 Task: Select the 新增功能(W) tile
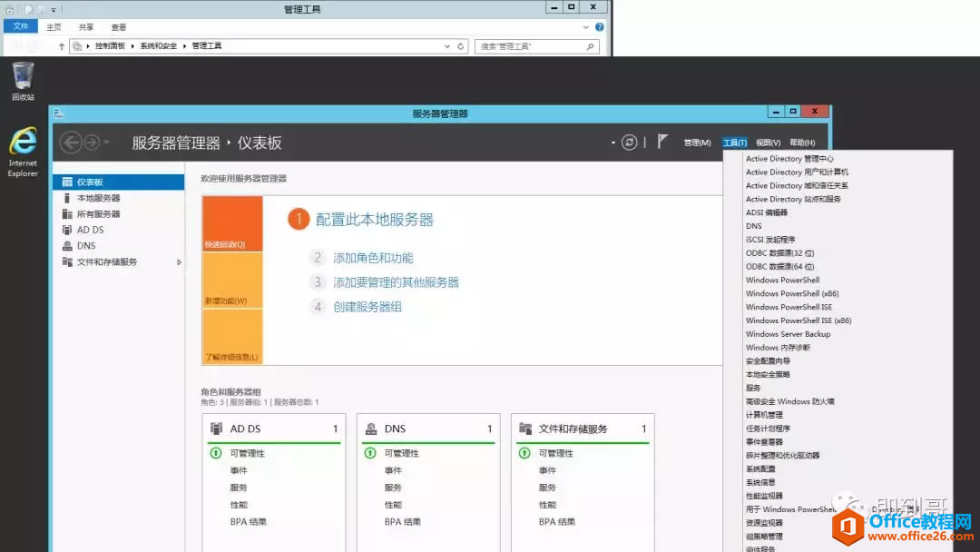(x=232, y=280)
